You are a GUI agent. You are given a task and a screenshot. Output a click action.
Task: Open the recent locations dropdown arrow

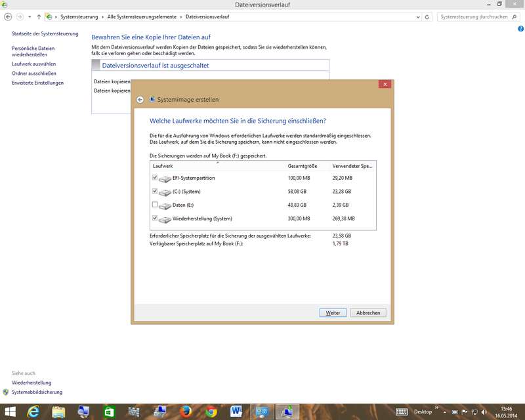pyautogui.click(x=30, y=17)
